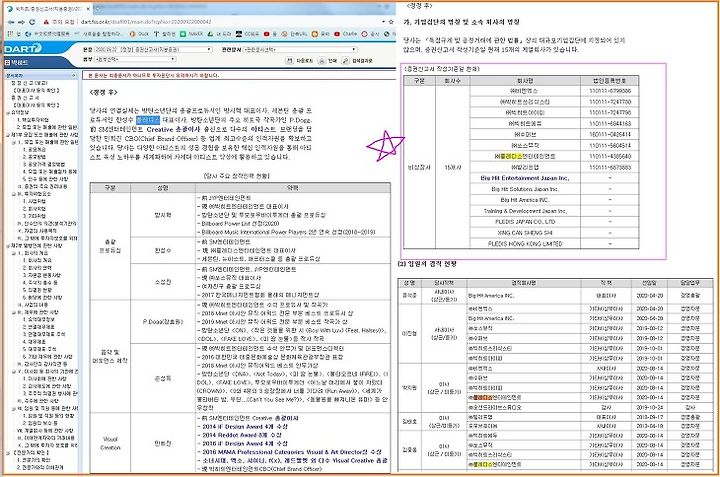This screenshot has height=477, width=720.
Task: Collapse the 전문가의 확인 tree node
Action: pyautogui.click(x=8, y=453)
